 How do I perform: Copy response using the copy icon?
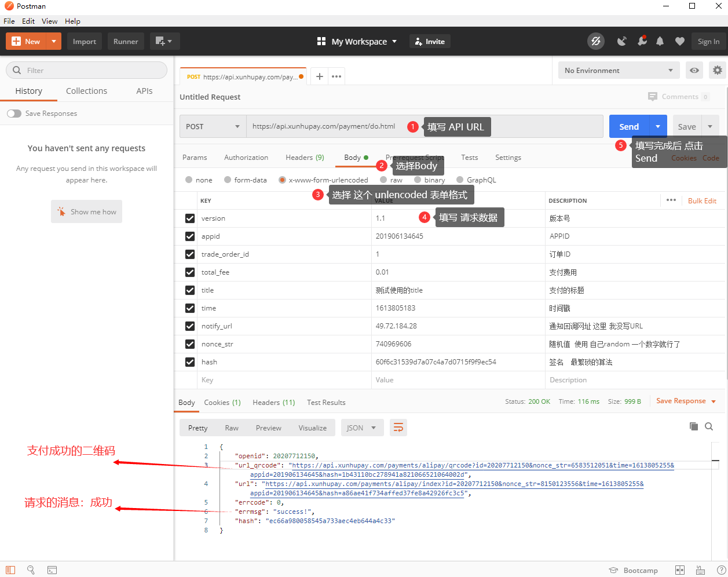tap(693, 426)
